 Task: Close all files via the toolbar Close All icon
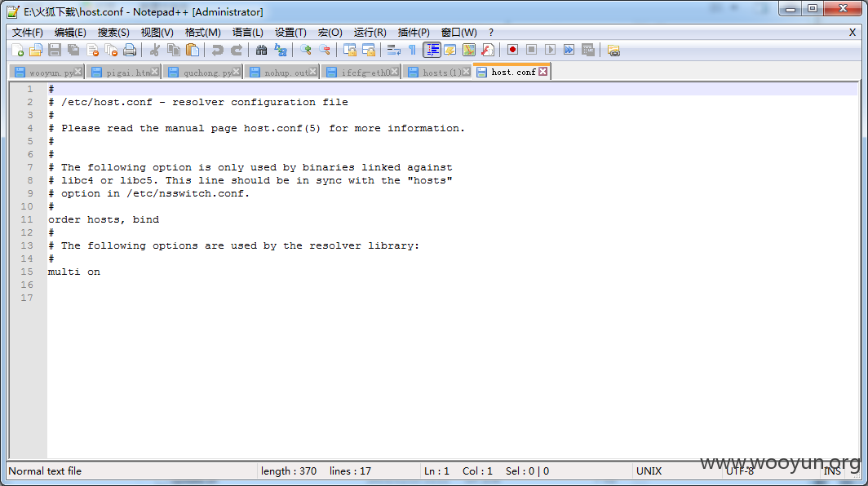pos(111,51)
